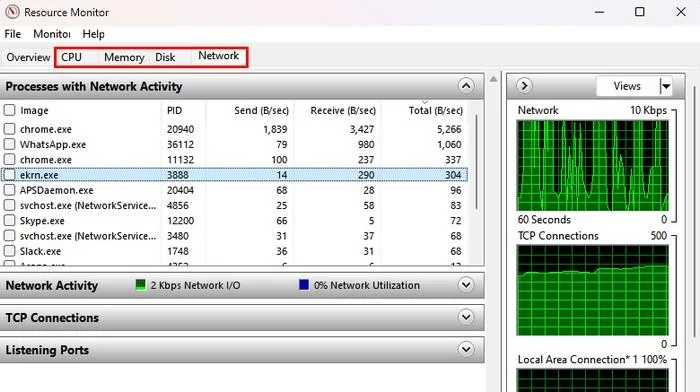Check the svchost.exe PID 3480 checkbox

tap(9, 235)
